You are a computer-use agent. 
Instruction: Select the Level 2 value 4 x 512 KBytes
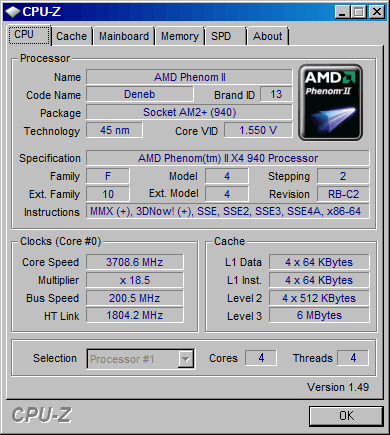coord(319,298)
